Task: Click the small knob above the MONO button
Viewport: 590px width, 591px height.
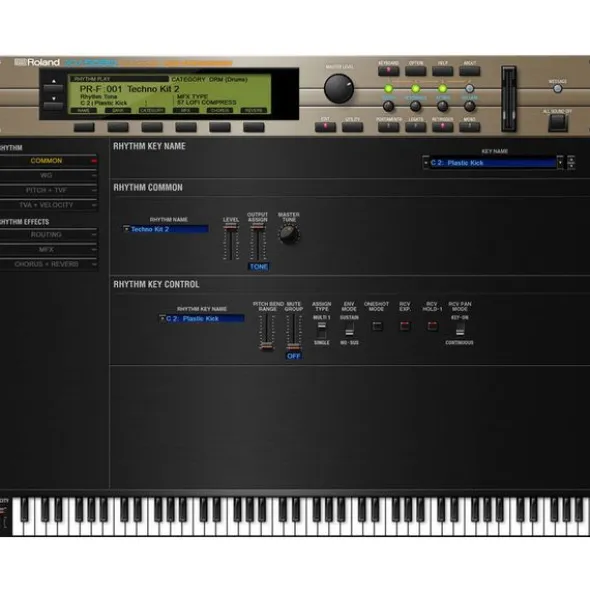Action: (x=469, y=107)
